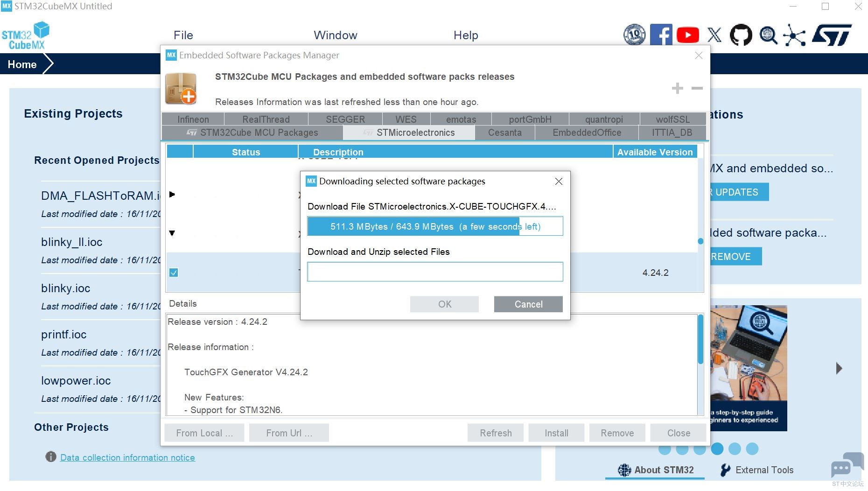Switch to the STM32Cube MCU Packages tab

(252, 133)
